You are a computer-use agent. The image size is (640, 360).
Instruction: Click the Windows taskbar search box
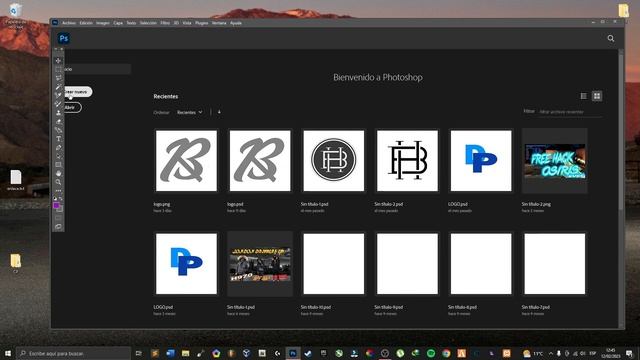[74, 353]
